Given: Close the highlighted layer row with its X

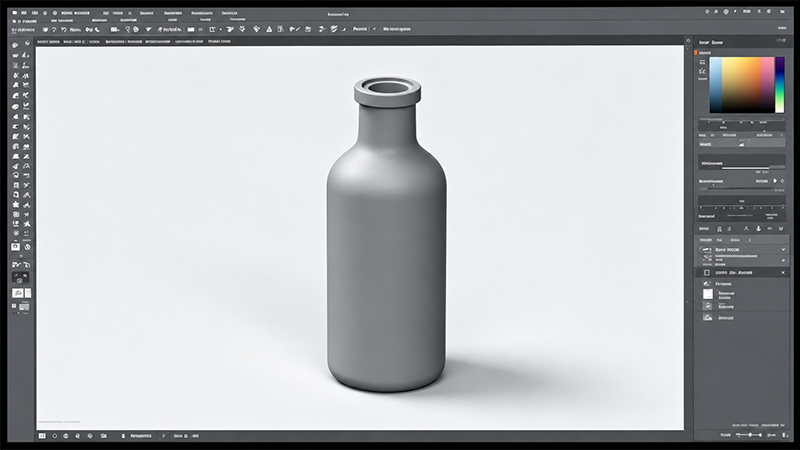Looking at the screenshot, I should 783,272.
